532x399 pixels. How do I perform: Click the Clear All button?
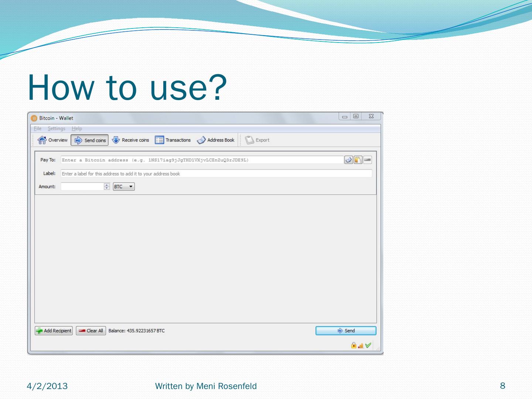click(x=91, y=331)
